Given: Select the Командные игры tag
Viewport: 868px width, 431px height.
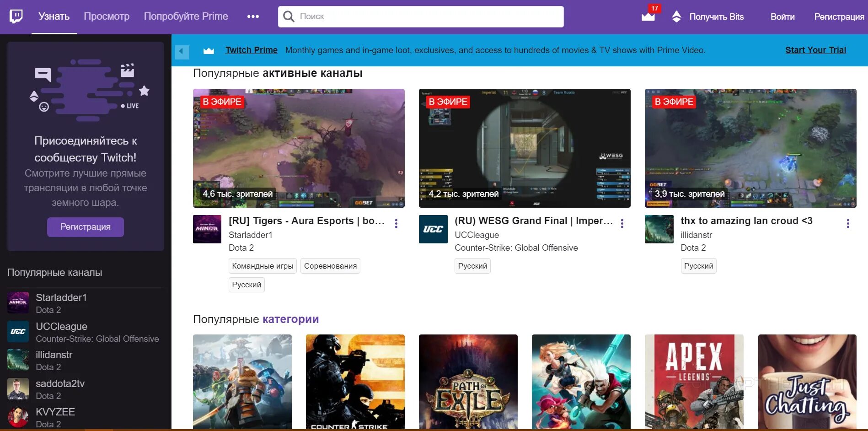Looking at the screenshot, I should [263, 266].
